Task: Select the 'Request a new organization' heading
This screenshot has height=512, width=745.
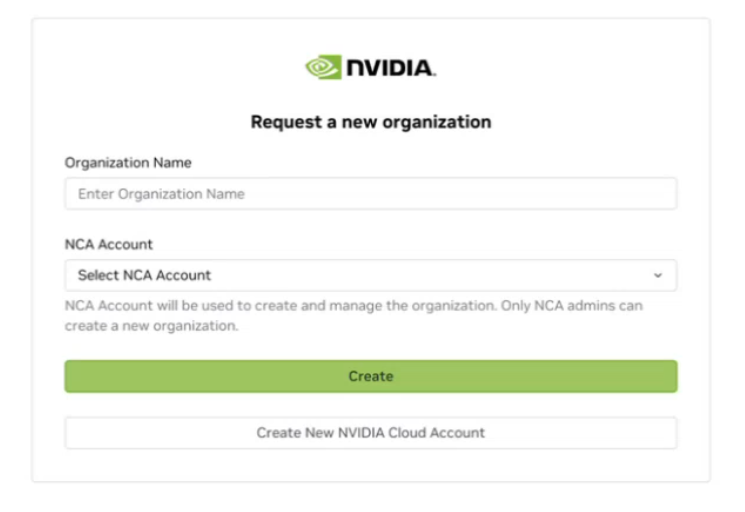Action: (x=371, y=122)
